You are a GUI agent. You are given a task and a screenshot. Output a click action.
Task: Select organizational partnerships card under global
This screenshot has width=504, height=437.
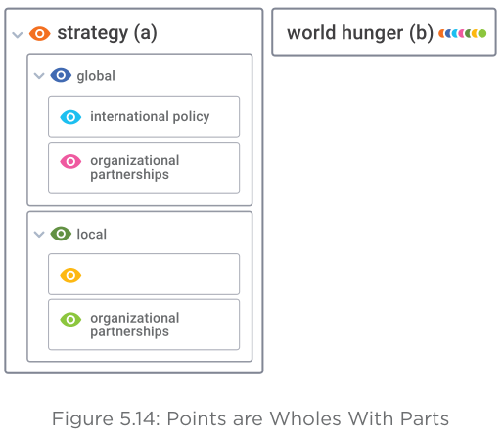click(x=144, y=167)
